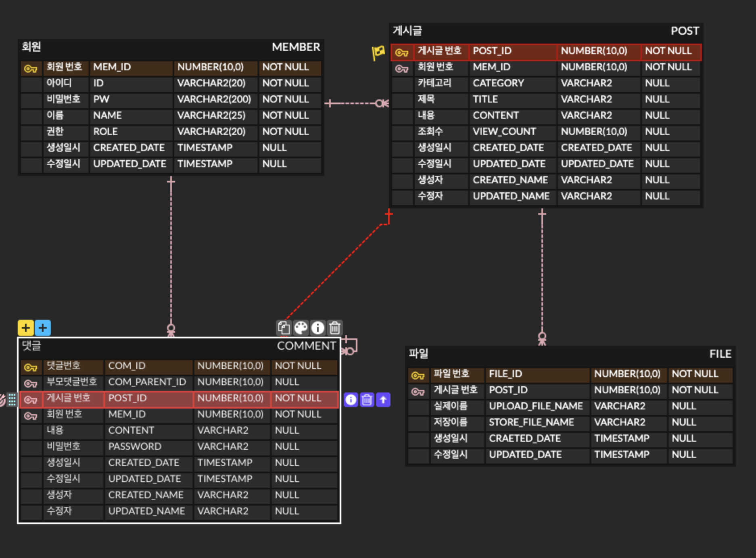
Task: Click UPDATED_DATE column name in MEMBER table
Action: tap(129, 164)
